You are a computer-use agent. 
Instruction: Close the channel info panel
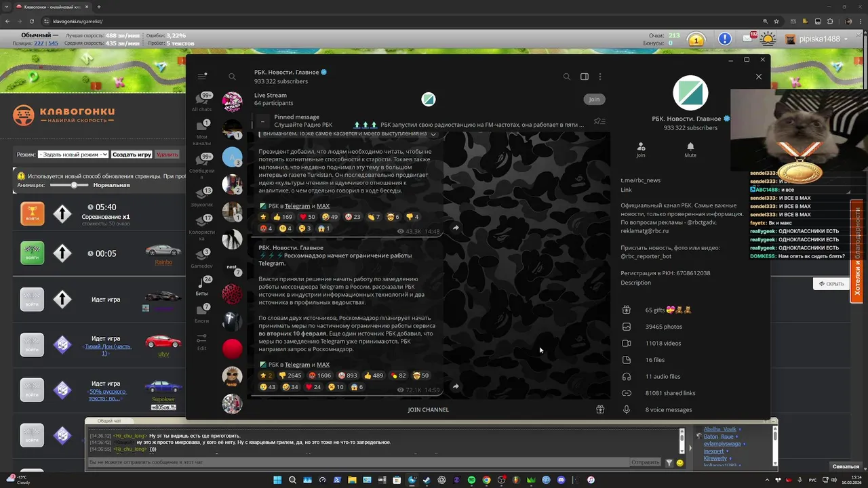(x=759, y=77)
